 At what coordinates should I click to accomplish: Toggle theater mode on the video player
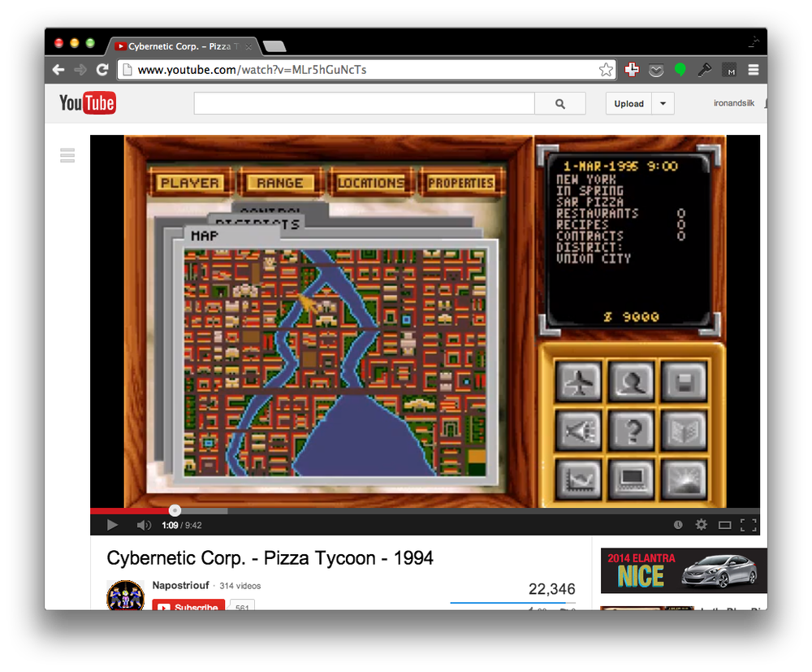723,525
